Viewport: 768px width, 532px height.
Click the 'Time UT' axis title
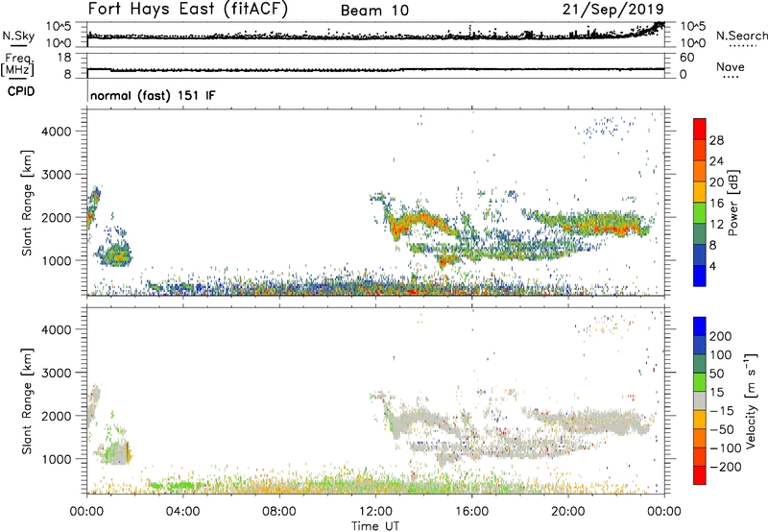[375, 525]
